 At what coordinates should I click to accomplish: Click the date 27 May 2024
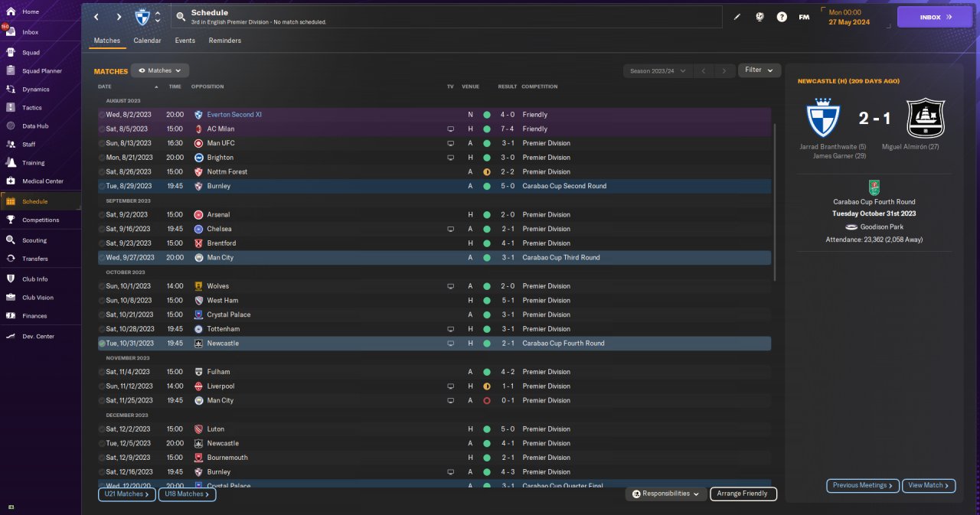(850, 21)
